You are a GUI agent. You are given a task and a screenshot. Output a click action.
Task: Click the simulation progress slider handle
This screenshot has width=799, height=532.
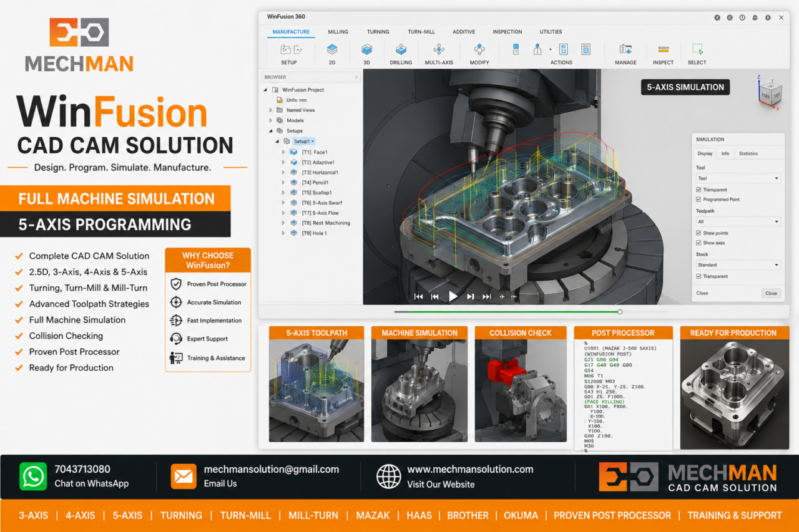pyautogui.click(x=620, y=311)
